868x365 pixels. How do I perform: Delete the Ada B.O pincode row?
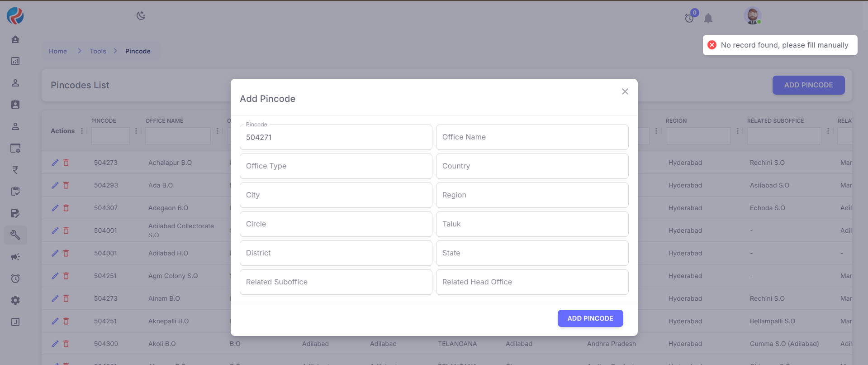(66, 185)
